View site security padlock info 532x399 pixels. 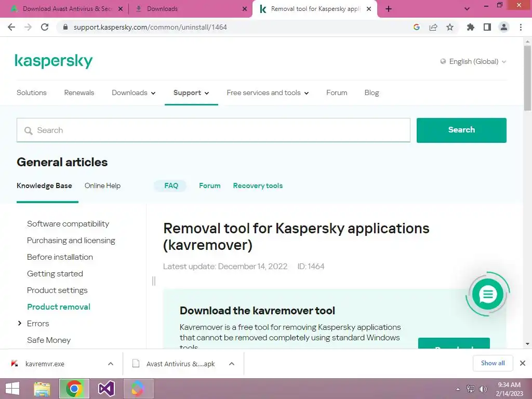(x=65, y=27)
